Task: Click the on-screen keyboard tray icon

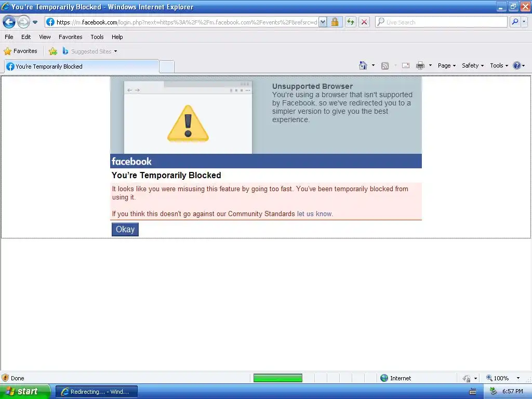Action: [473, 392]
